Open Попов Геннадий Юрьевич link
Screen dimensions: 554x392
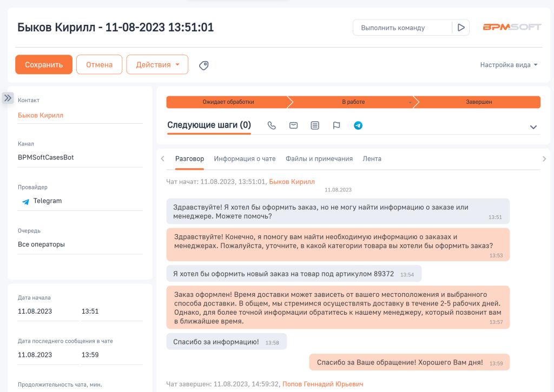point(322,384)
